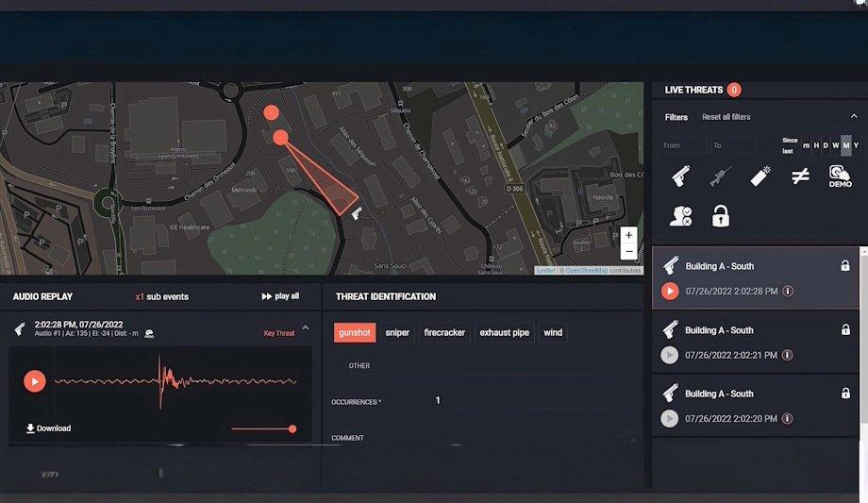Click the gun icon in audio replay row

pos(20,329)
